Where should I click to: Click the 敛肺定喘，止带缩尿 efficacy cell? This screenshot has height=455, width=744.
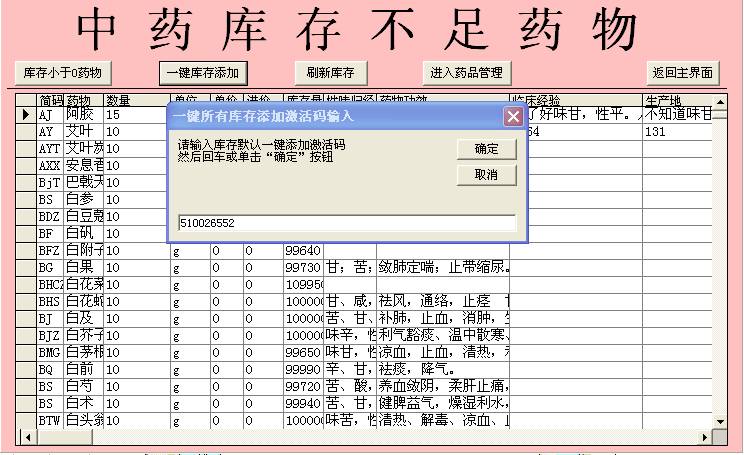point(443,268)
